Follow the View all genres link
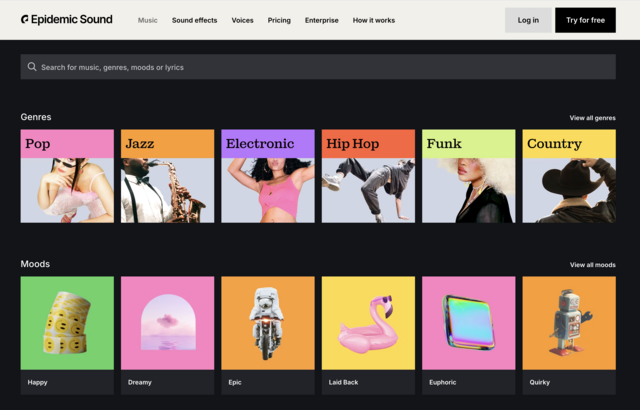 click(592, 118)
